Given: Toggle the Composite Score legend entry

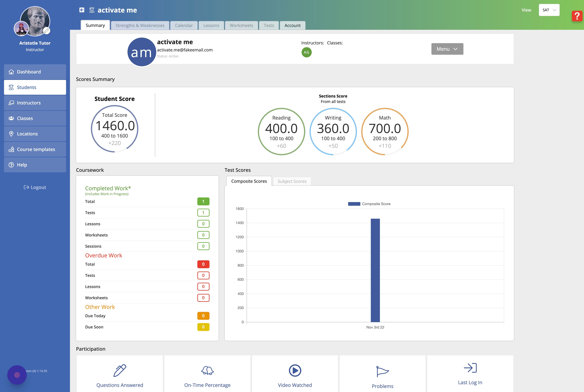Looking at the screenshot, I should click(x=369, y=204).
